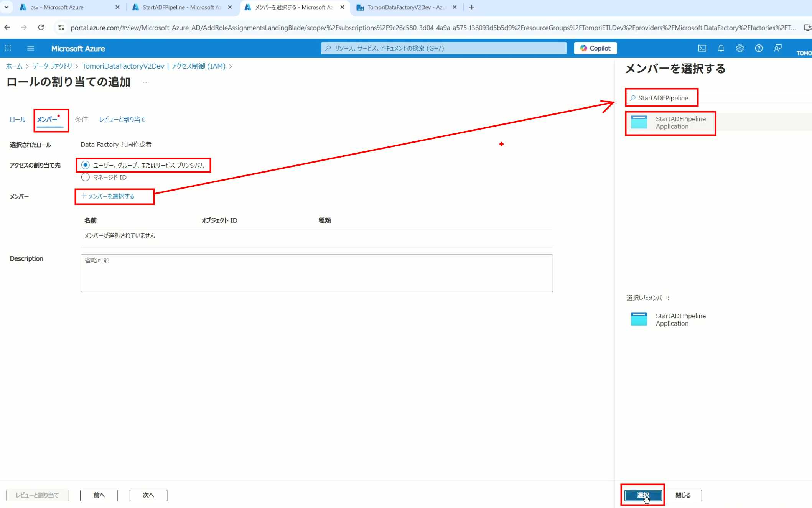The height and width of the screenshot is (508, 812).
Task: Click the Description text area
Action: (316, 273)
